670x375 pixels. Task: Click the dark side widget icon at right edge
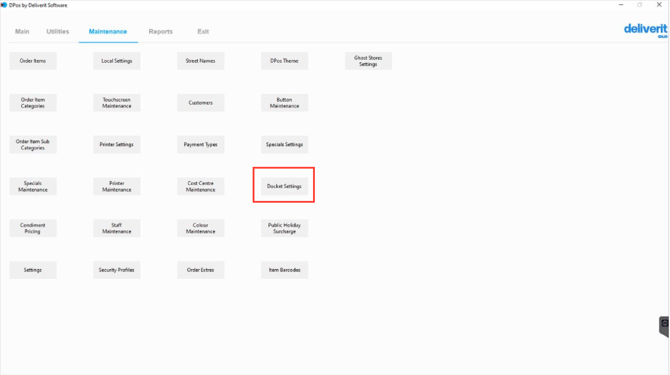pyautogui.click(x=664, y=326)
